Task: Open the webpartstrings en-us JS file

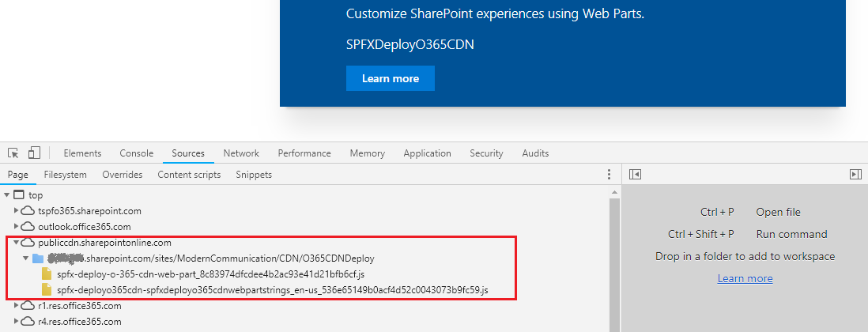Action: click(x=273, y=290)
